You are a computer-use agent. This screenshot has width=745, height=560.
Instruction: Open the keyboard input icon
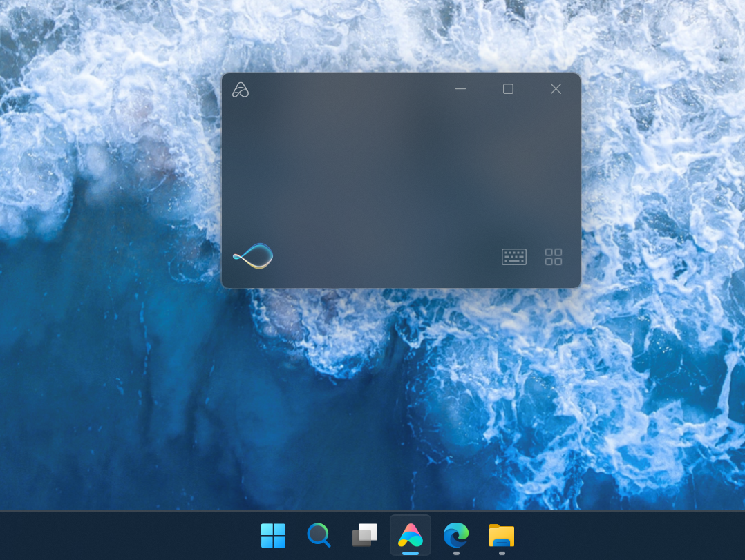(x=514, y=257)
